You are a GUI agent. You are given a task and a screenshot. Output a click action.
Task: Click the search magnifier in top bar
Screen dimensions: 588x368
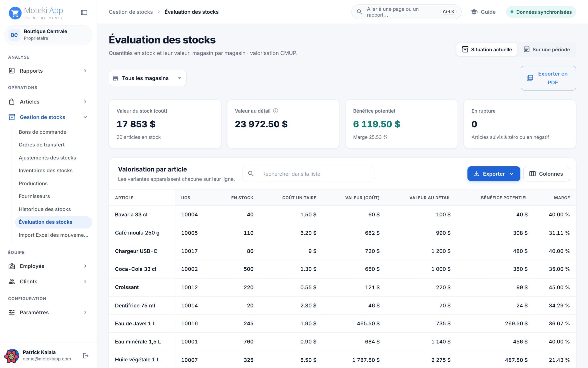[359, 12]
